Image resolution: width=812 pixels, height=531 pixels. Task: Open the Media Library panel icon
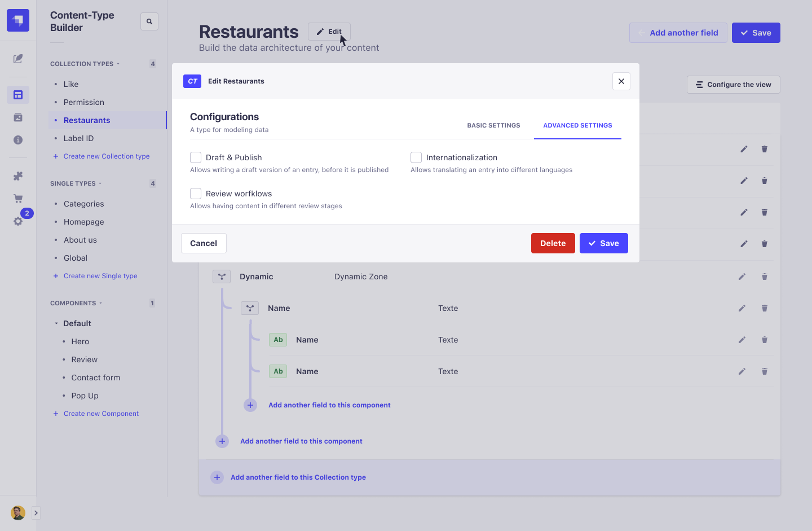[x=17, y=117]
